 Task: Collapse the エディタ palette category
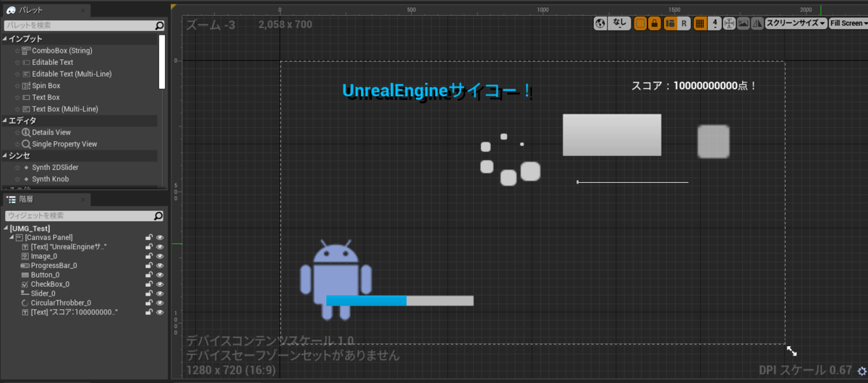point(6,121)
